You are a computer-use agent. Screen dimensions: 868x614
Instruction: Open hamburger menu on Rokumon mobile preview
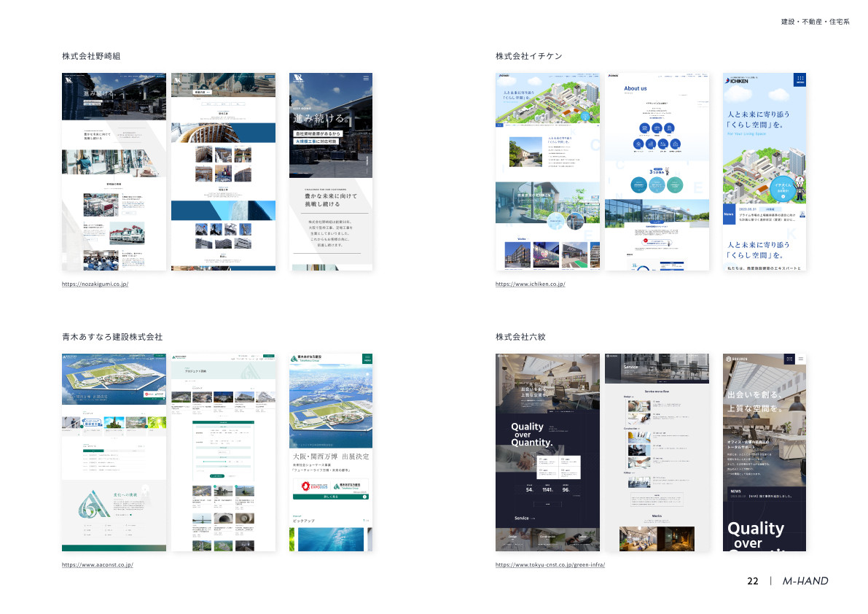[x=801, y=359]
